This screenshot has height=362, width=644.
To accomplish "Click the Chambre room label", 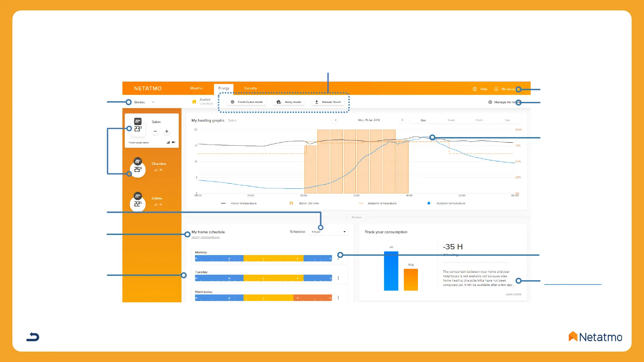I will (x=159, y=164).
